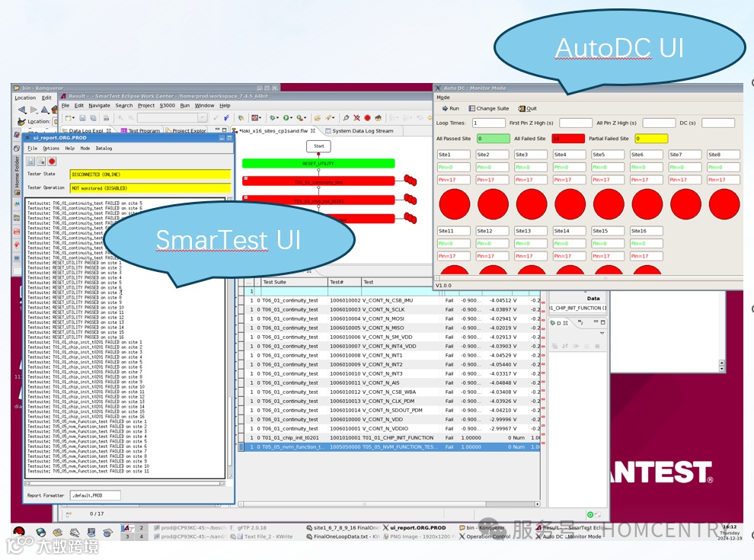This screenshot has width=754, height=560.
Task: Click the blue double-check icon in Eclipse toolbar
Action: click(x=226, y=118)
